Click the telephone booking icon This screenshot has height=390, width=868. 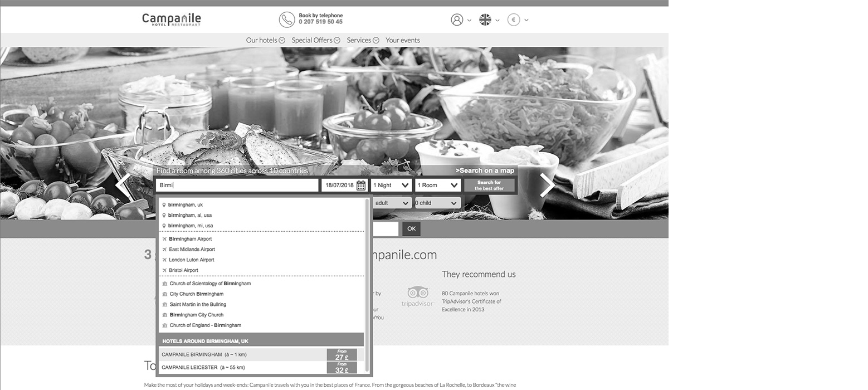[x=286, y=19]
